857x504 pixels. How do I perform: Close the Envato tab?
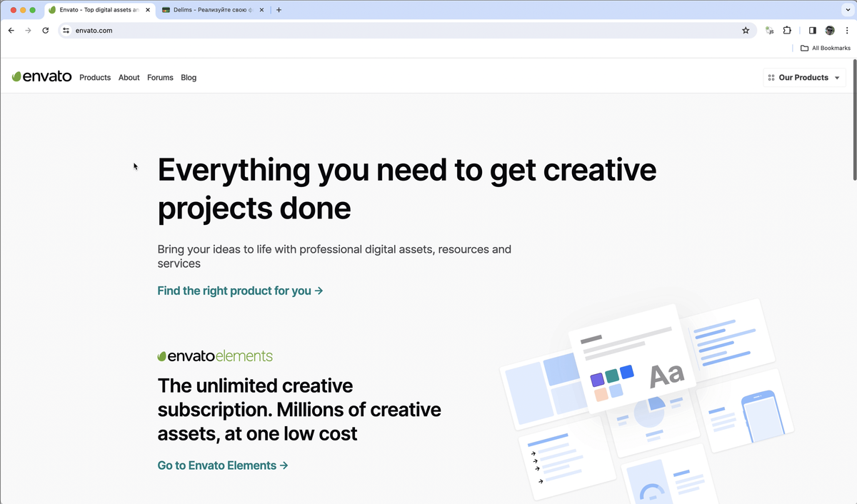(148, 10)
